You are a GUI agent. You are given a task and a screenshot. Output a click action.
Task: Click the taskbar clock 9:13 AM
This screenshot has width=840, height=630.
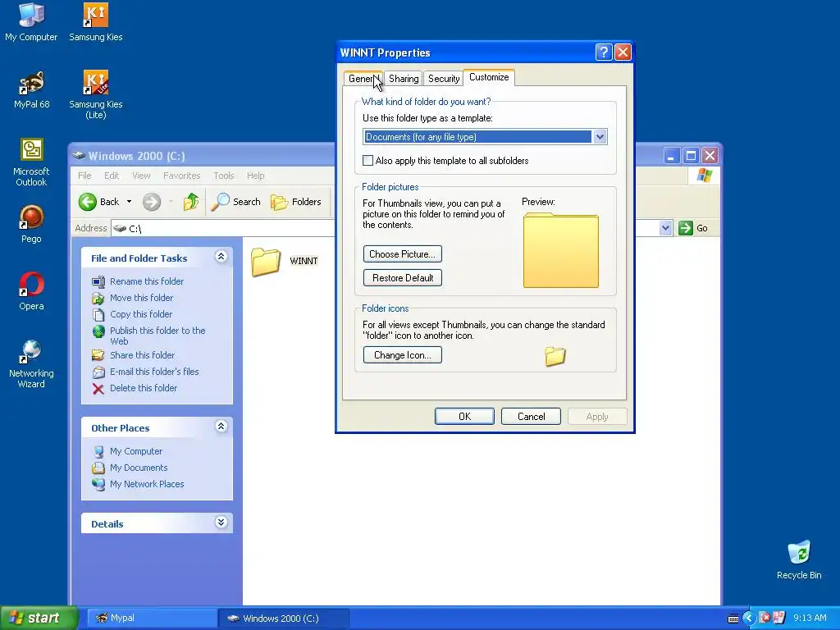pos(810,619)
